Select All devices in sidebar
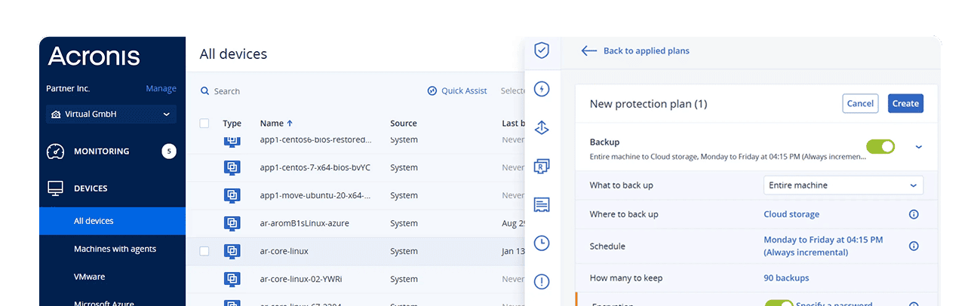980x306 pixels. 94,221
